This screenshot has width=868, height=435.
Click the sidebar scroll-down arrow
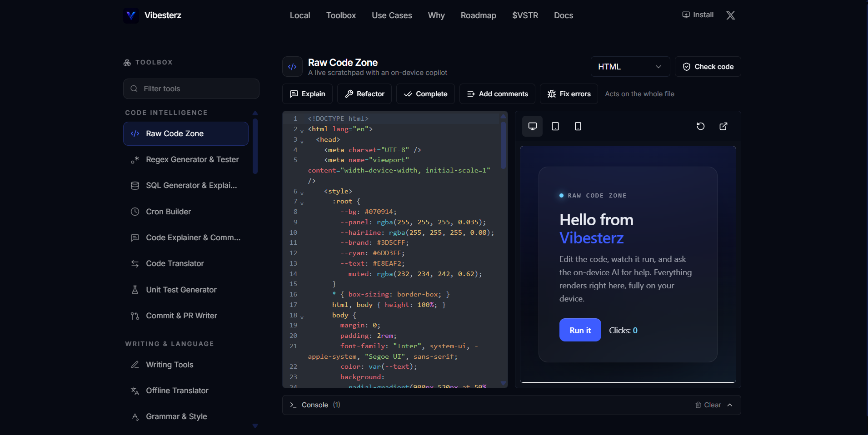pyautogui.click(x=255, y=426)
